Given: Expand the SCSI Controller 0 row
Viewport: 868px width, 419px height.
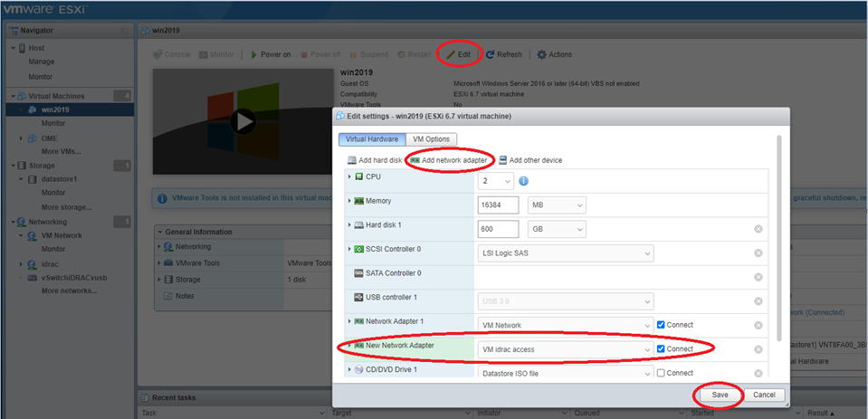Looking at the screenshot, I should [x=349, y=249].
